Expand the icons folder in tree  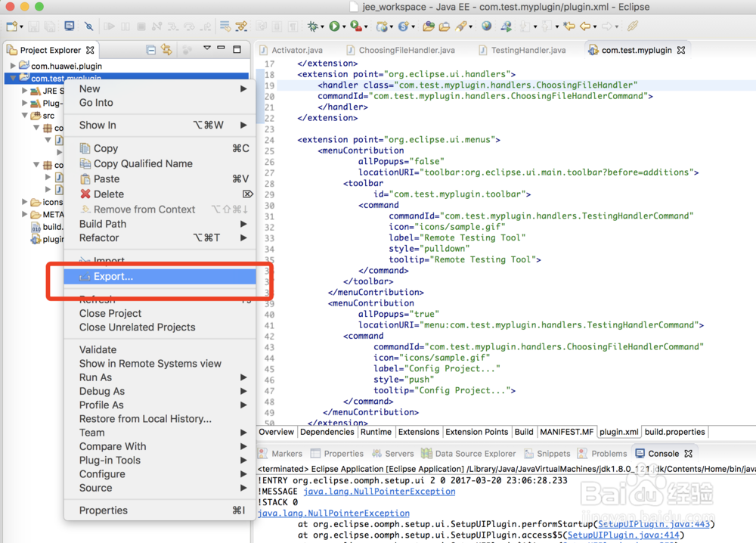[25, 202]
